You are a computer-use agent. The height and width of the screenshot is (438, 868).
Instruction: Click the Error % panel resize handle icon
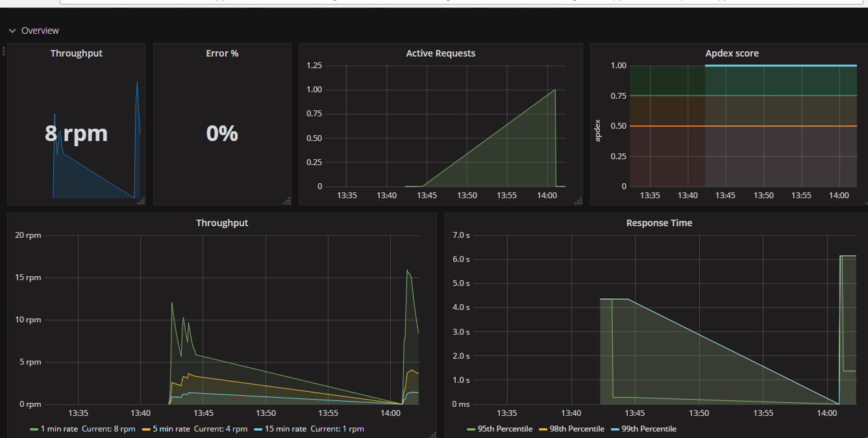point(287,201)
